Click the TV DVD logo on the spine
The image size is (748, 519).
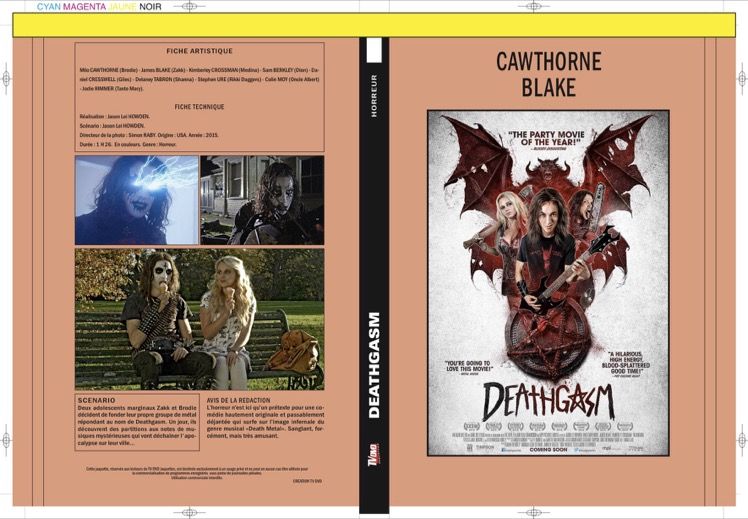(x=374, y=456)
